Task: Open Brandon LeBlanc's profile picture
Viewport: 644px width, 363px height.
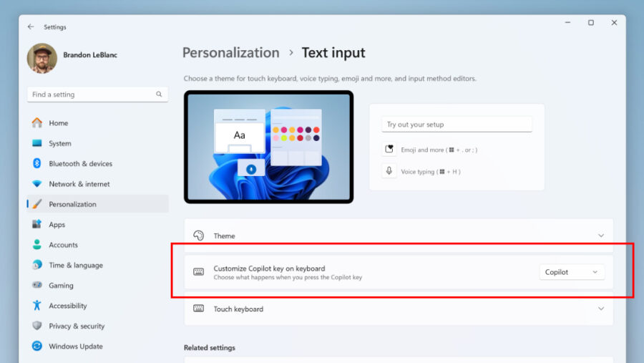Action: point(42,59)
